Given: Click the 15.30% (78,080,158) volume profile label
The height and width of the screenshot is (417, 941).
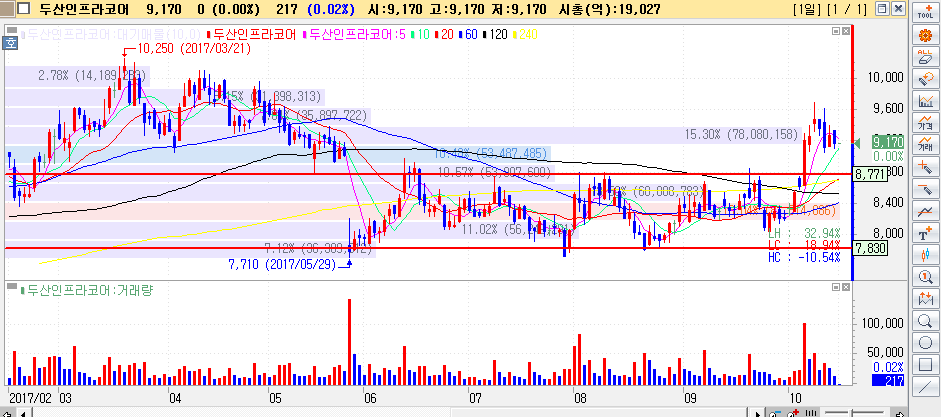Looking at the screenshot, I should click(742, 134).
